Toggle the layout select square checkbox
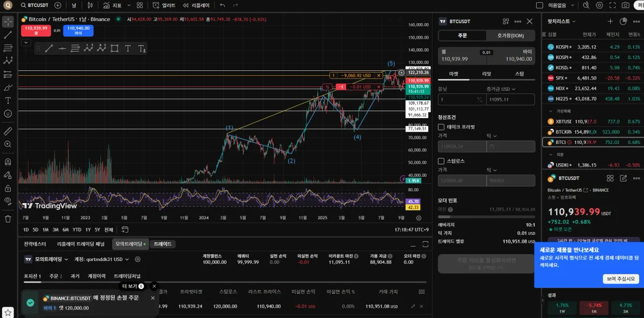 [x=540, y=5]
